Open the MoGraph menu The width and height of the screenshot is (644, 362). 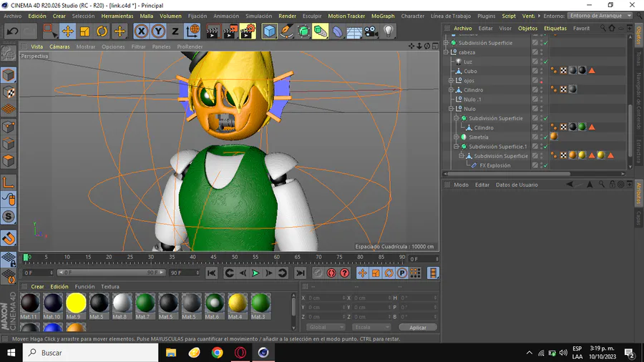pyautogui.click(x=383, y=16)
